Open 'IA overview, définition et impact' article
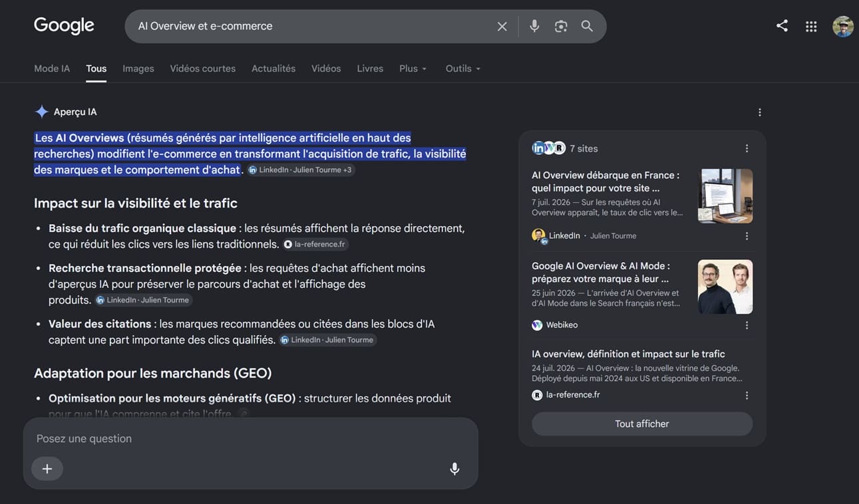The height and width of the screenshot is (504, 859). [x=628, y=354]
